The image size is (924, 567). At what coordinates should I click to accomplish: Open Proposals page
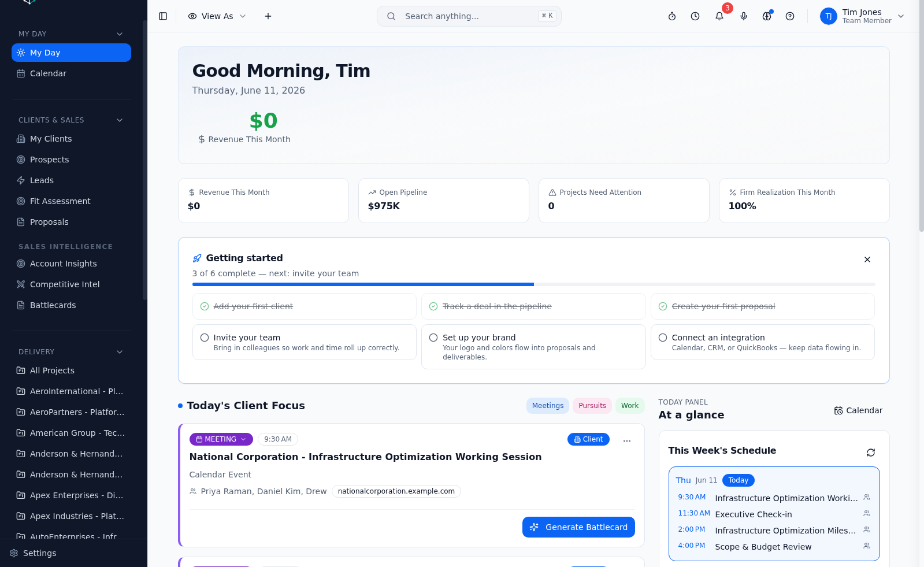coord(71,222)
